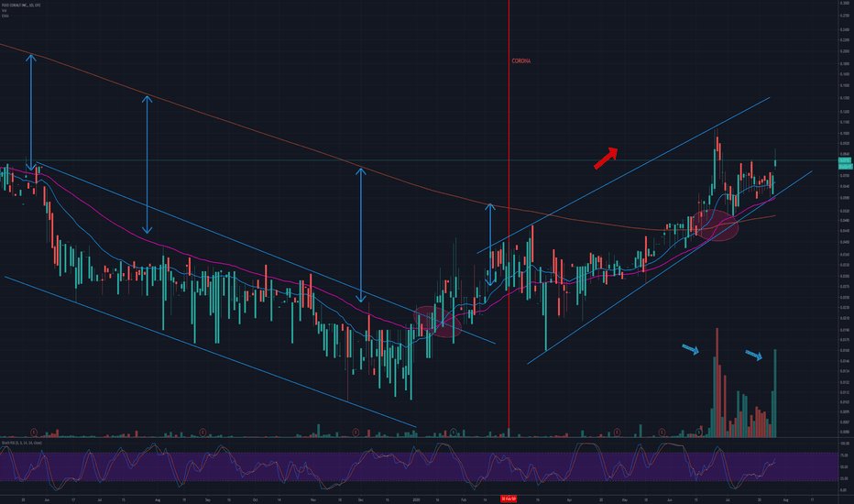Open the first earnings marker before Jun 2019

tap(34, 433)
